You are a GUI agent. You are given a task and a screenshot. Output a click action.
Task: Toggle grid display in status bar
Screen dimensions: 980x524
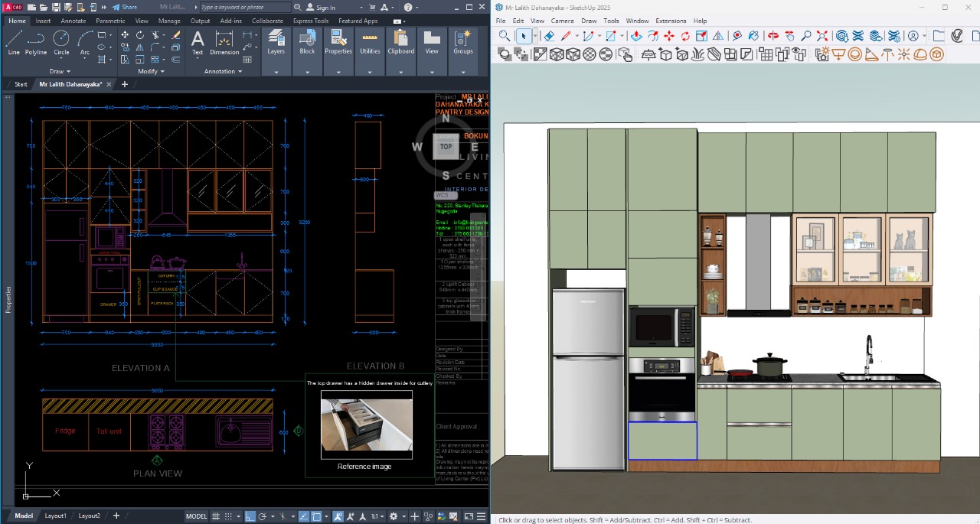(x=217, y=516)
